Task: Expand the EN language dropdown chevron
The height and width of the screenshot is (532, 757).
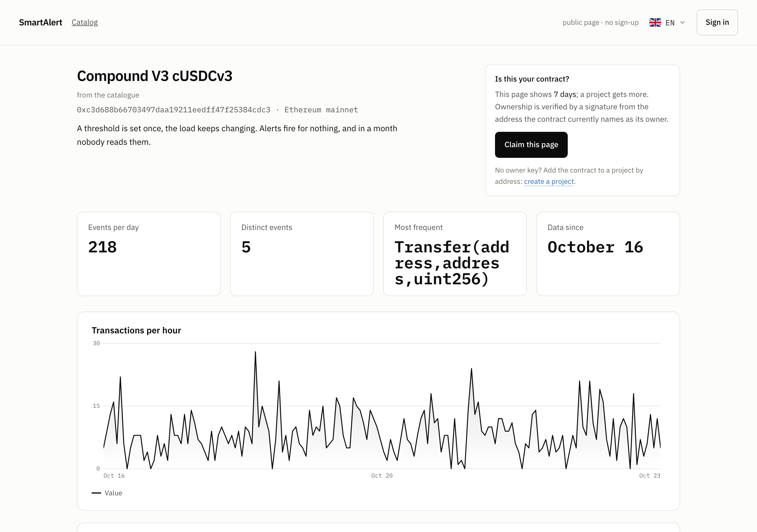Action: point(682,22)
